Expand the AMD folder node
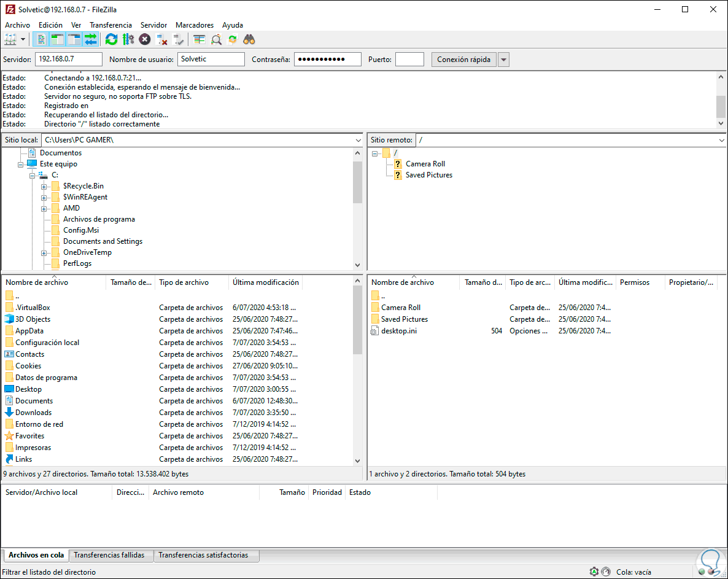728x579 pixels. 44,209
